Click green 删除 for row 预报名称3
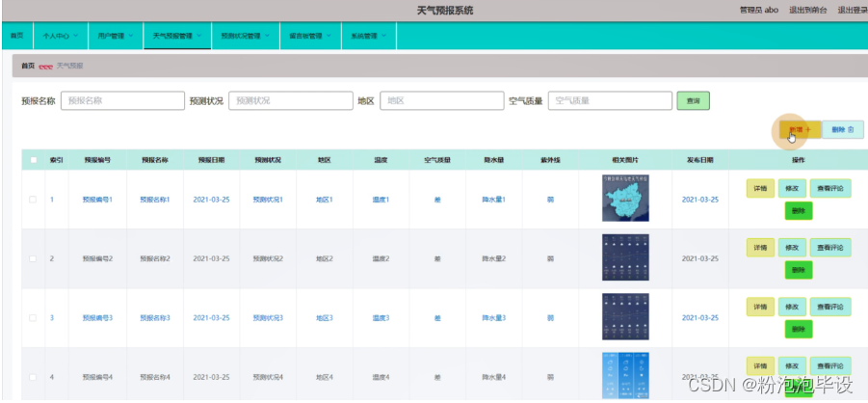 tap(799, 330)
